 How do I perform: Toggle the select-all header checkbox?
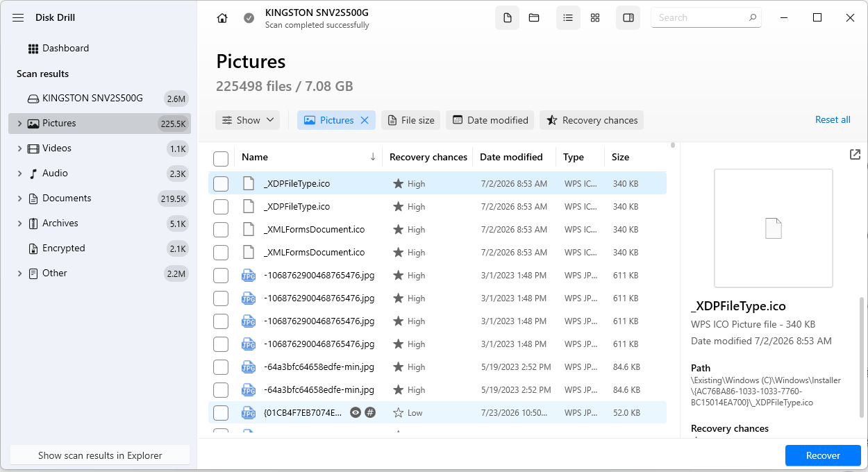tap(221, 159)
